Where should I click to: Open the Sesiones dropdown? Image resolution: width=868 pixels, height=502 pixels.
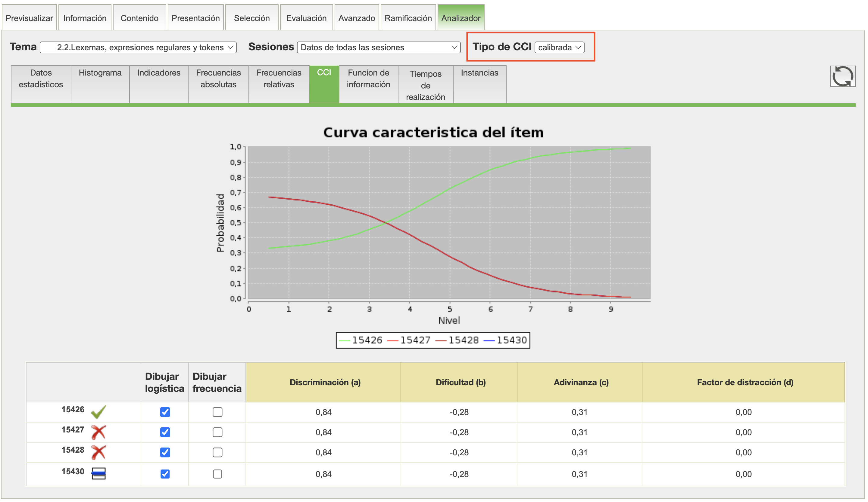[379, 47]
